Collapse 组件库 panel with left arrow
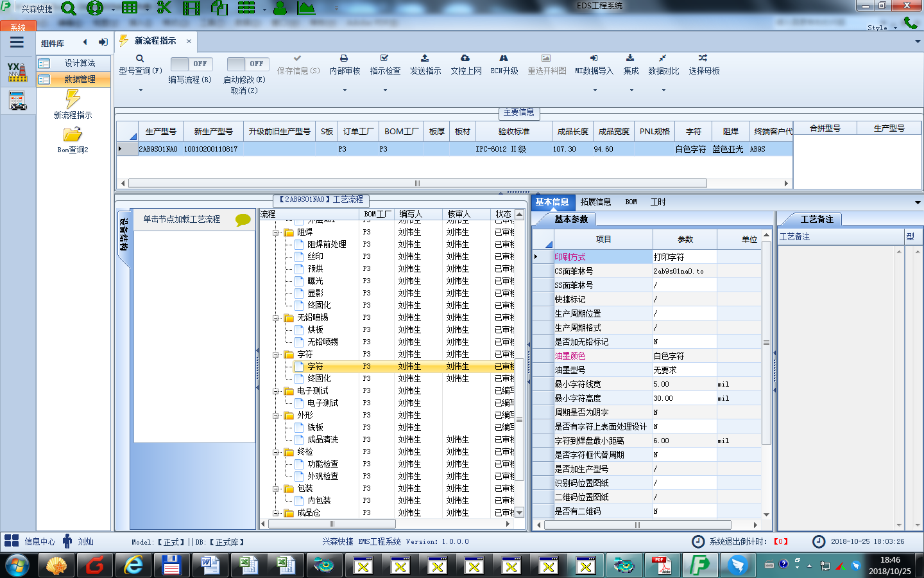 point(85,42)
